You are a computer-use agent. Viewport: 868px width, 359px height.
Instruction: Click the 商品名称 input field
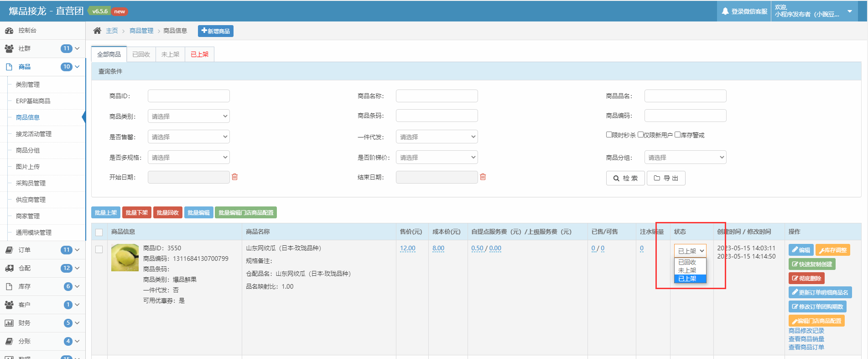tap(437, 96)
